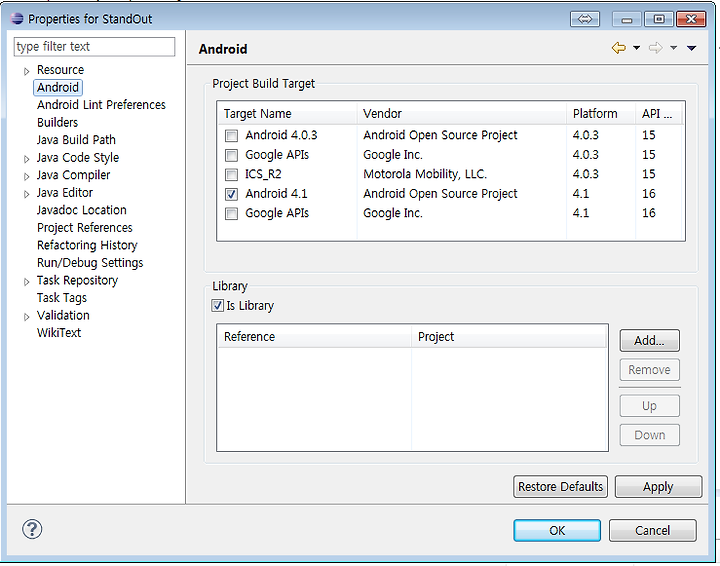This screenshot has width=720, height=566.
Task: Open the WikiText properties page
Action: point(59,333)
